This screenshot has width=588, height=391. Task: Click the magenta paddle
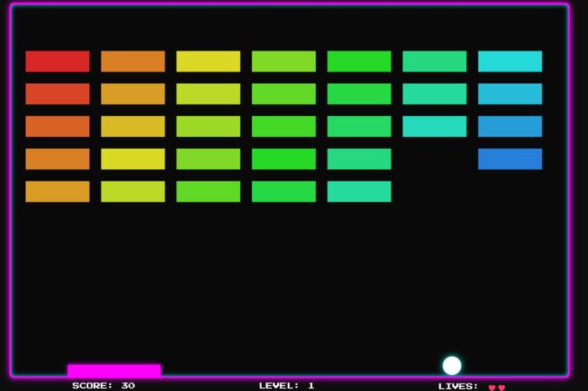[x=113, y=371]
